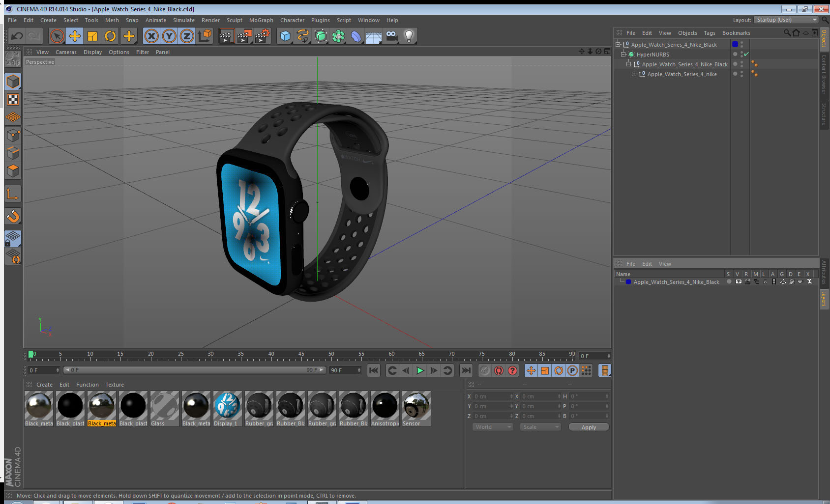Screen dimensions: 830x504
Task: Add a camera object
Action: (x=391, y=36)
